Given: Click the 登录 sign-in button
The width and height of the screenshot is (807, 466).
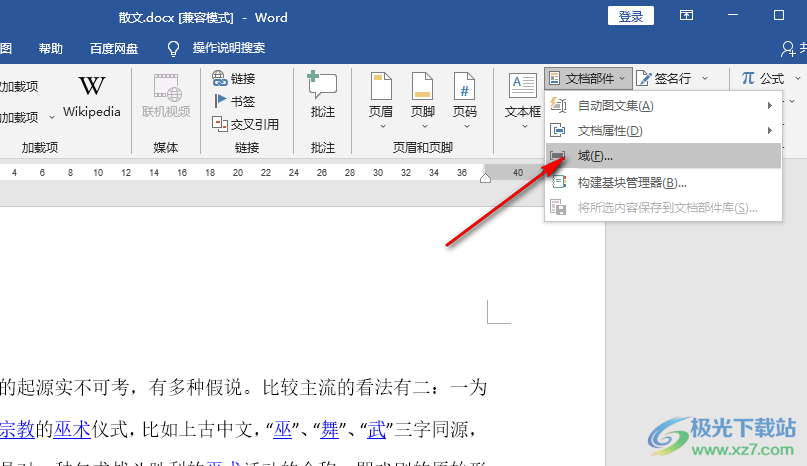Looking at the screenshot, I should coord(631,16).
